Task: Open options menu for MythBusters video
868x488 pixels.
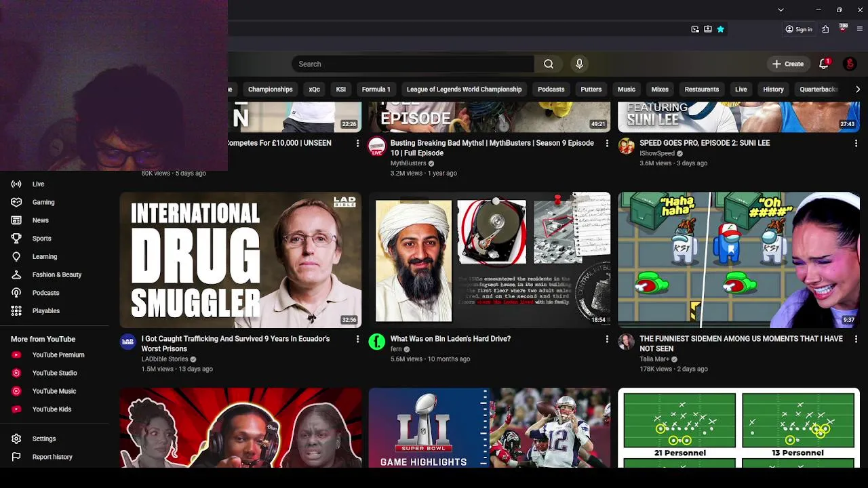Action: pyautogui.click(x=607, y=143)
